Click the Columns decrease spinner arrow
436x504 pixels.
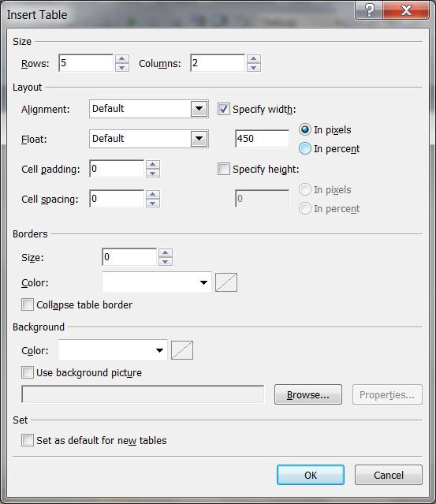point(254,67)
